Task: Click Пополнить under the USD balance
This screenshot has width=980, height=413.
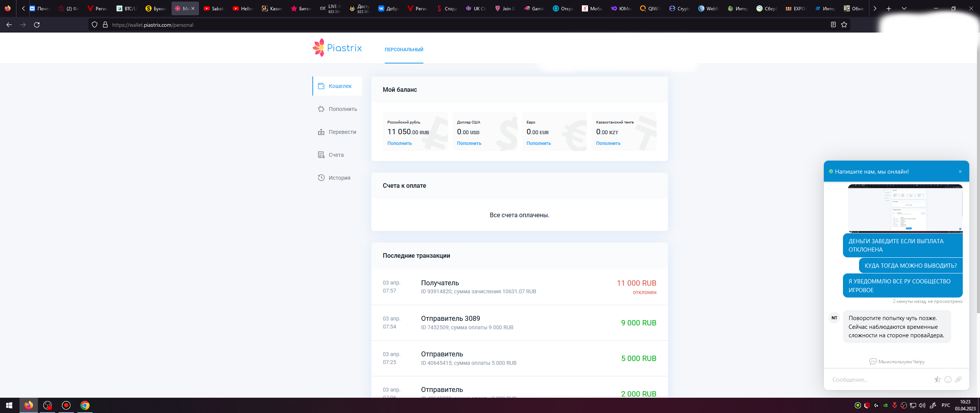Action: [469, 143]
